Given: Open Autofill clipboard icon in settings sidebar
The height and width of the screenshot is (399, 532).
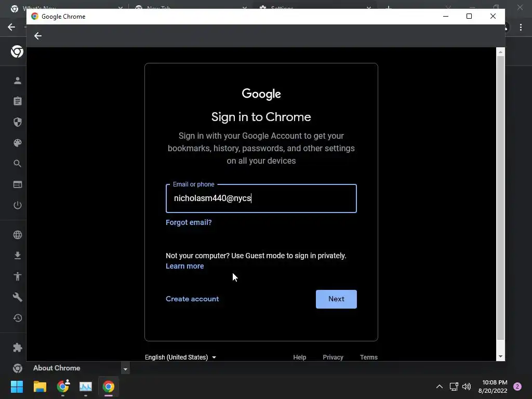Looking at the screenshot, I should click(x=18, y=101).
